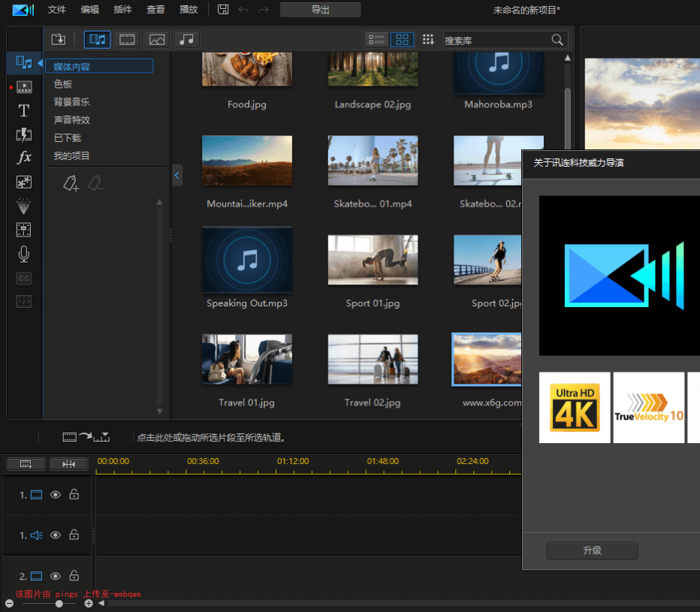Open the Title Room T icon
The image size is (700, 612).
(x=24, y=110)
